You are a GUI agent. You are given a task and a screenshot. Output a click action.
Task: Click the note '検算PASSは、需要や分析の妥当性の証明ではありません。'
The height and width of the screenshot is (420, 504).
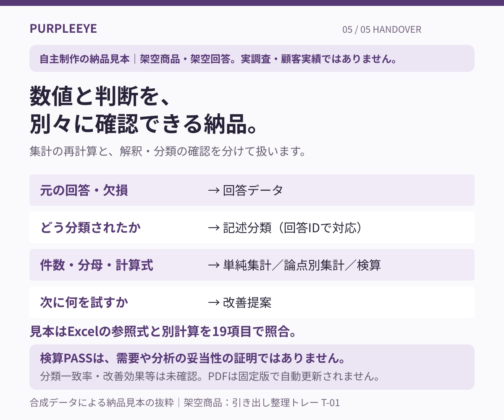(193, 359)
